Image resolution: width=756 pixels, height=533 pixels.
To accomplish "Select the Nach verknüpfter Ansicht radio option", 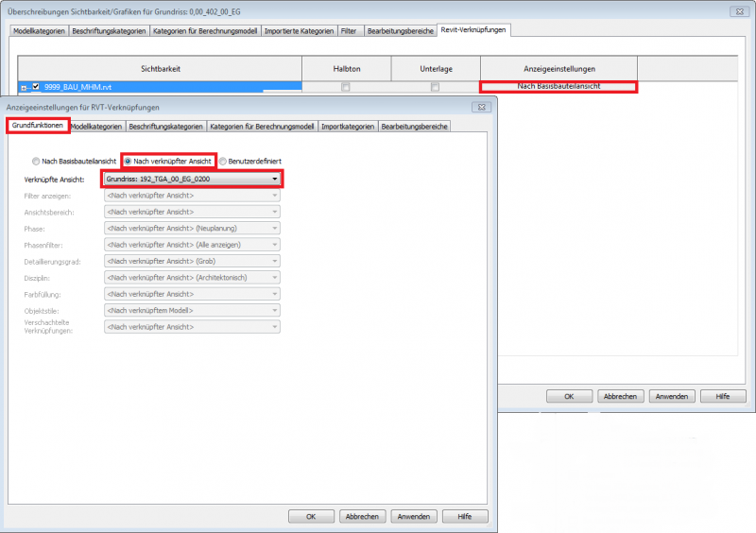I will 129,162.
